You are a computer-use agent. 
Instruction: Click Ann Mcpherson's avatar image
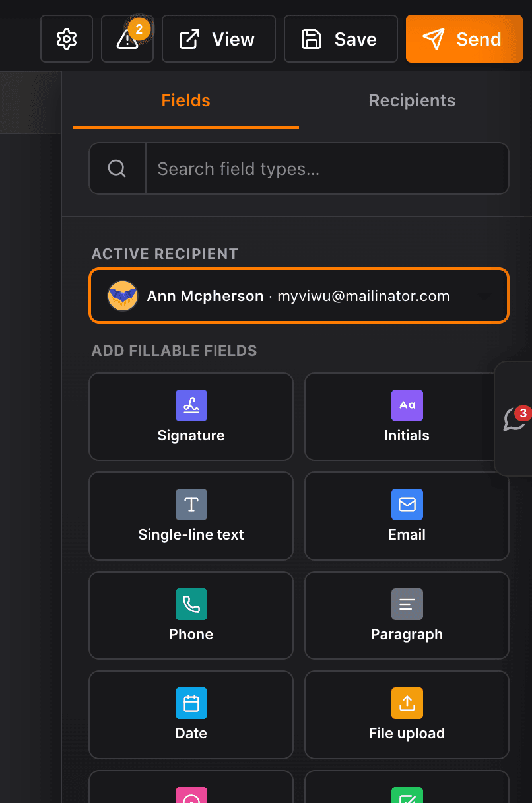[123, 296]
